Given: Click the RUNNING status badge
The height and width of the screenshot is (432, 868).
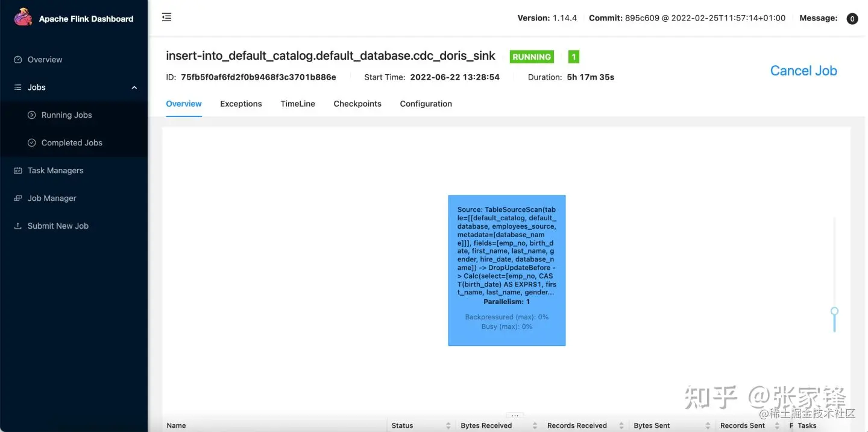Looking at the screenshot, I should (x=532, y=57).
